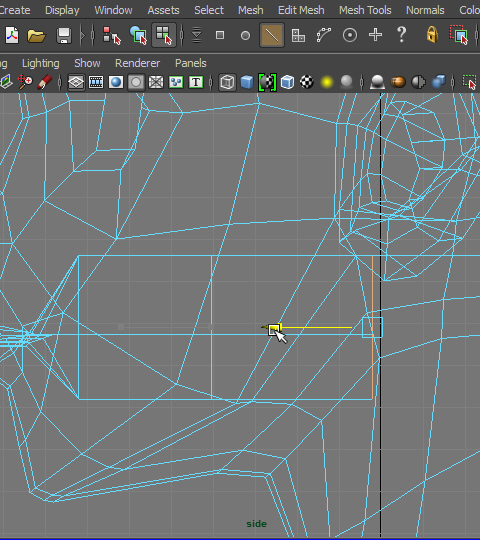Enable Wireframe on Shaded icon
This screenshot has height=540, width=480.
tap(287, 82)
